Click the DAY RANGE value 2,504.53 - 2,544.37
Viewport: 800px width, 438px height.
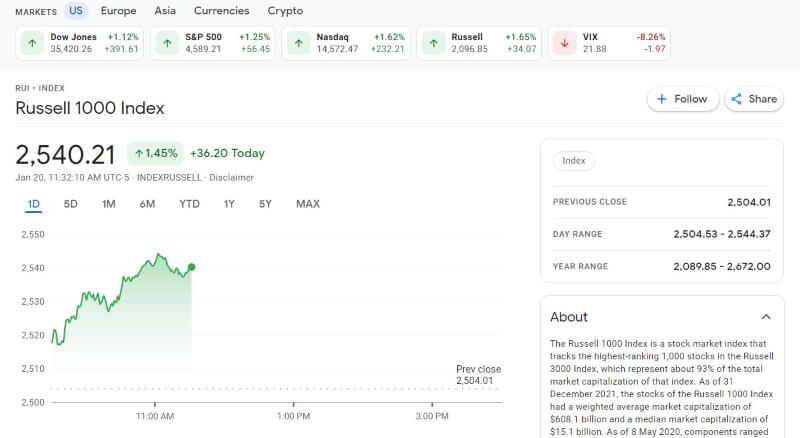pos(722,234)
